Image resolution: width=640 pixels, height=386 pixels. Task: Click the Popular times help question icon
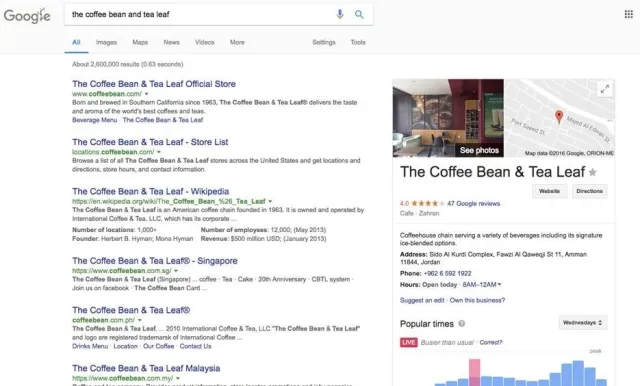462,324
